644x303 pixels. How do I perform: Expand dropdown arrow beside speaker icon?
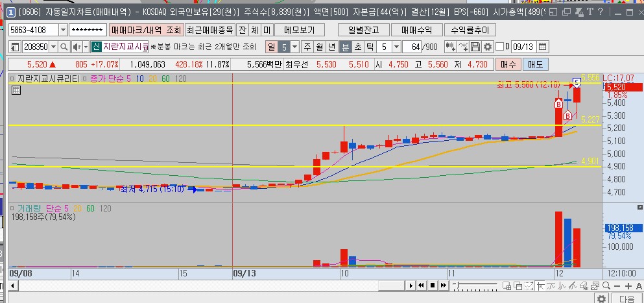(86, 47)
